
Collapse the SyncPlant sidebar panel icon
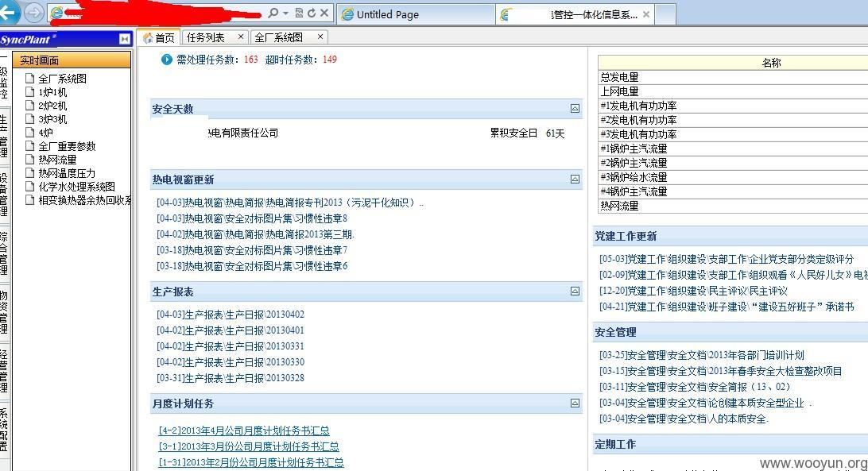pos(125,39)
